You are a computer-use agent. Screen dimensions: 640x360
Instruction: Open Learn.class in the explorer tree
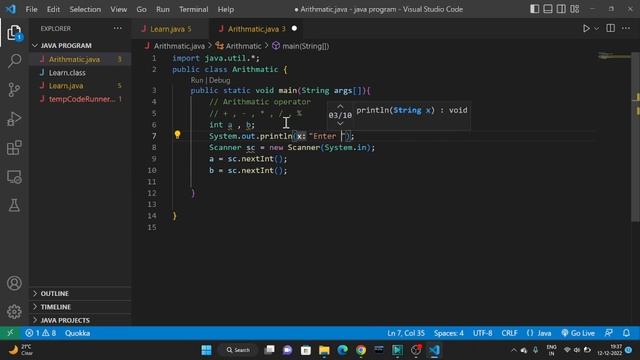coord(80,73)
